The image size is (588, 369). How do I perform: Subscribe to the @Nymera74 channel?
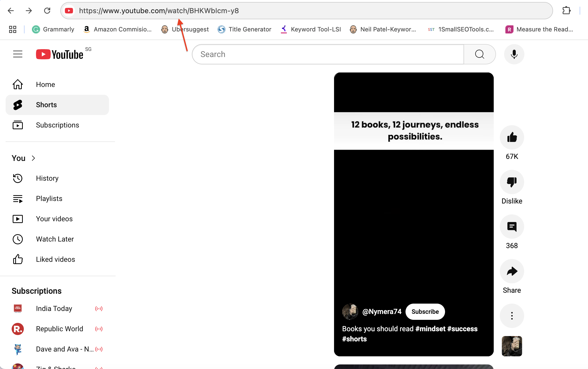click(x=425, y=311)
